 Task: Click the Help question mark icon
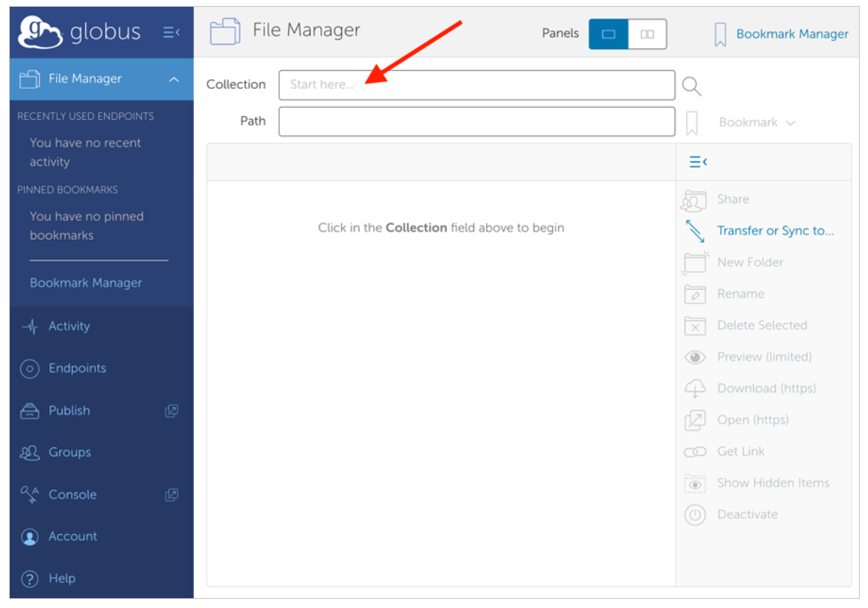pos(30,579)
